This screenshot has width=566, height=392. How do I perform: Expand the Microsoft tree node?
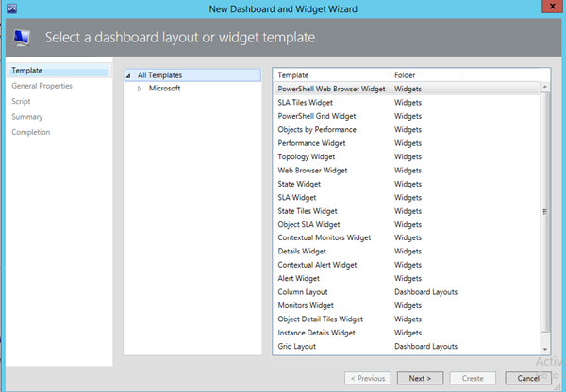[x=140, y=89]
